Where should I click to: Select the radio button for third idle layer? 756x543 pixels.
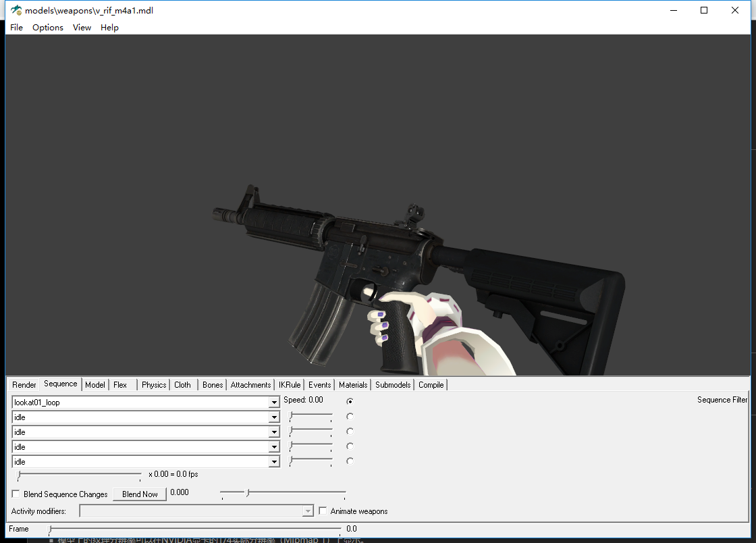click(350, 446)
